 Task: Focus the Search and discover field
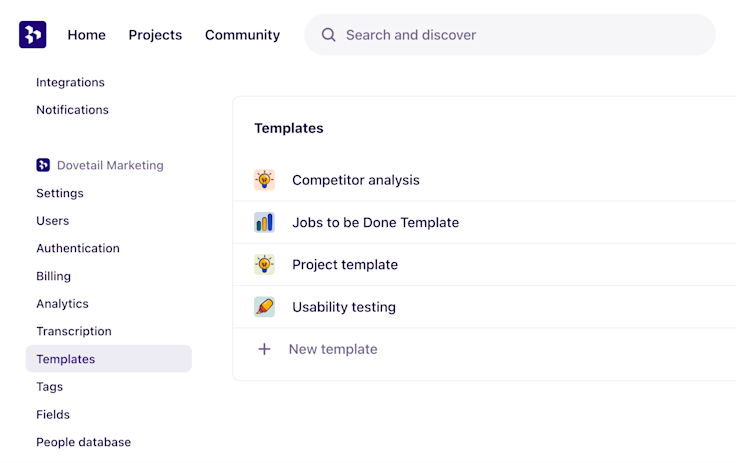pos(520,35)
